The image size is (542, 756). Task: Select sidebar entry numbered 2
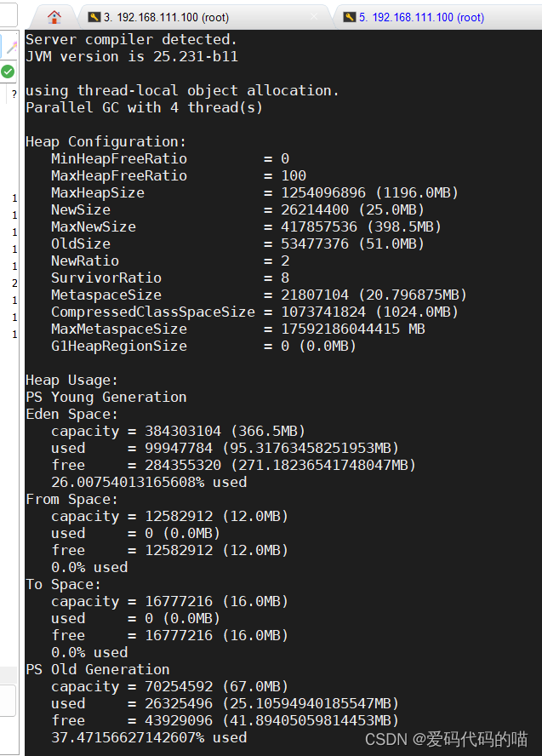(x=14, y=281)
